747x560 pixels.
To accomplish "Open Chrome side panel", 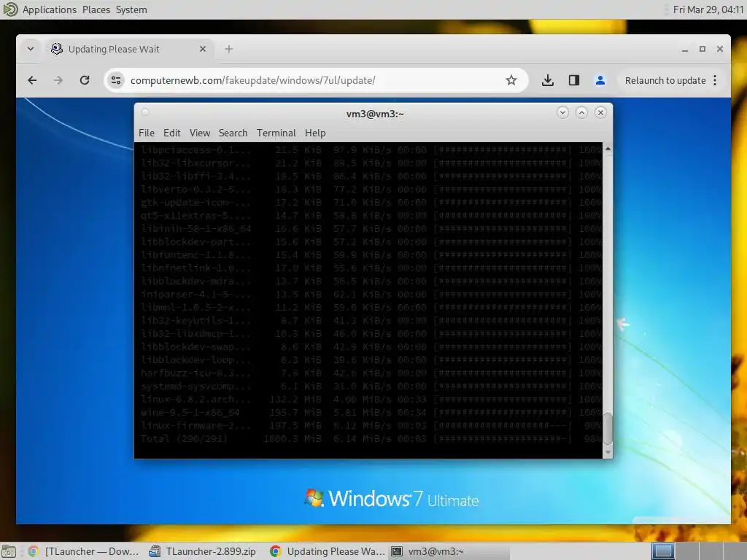I will [x=574, y=80].
